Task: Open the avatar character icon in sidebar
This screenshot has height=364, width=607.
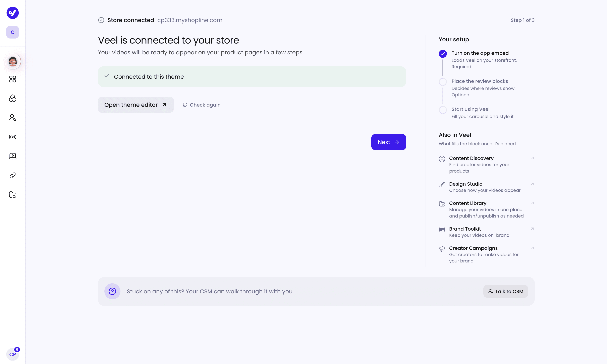Action: click(12, 61)
